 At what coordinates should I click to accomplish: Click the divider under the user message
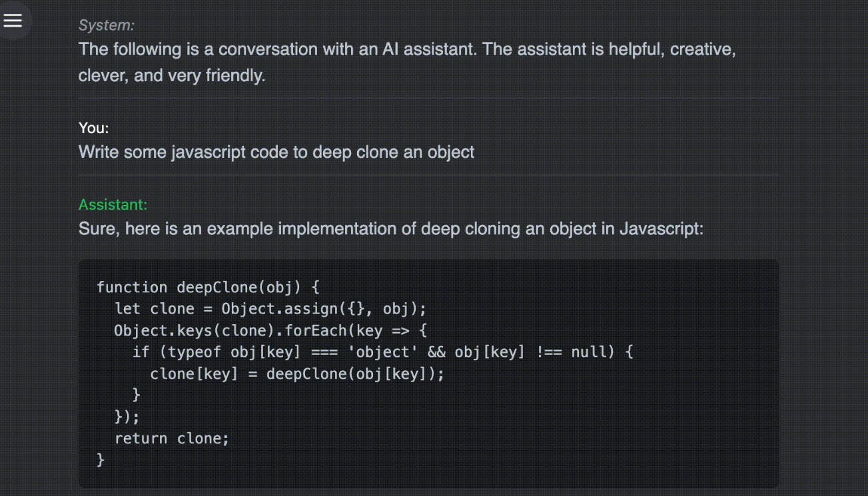[428, 174]
